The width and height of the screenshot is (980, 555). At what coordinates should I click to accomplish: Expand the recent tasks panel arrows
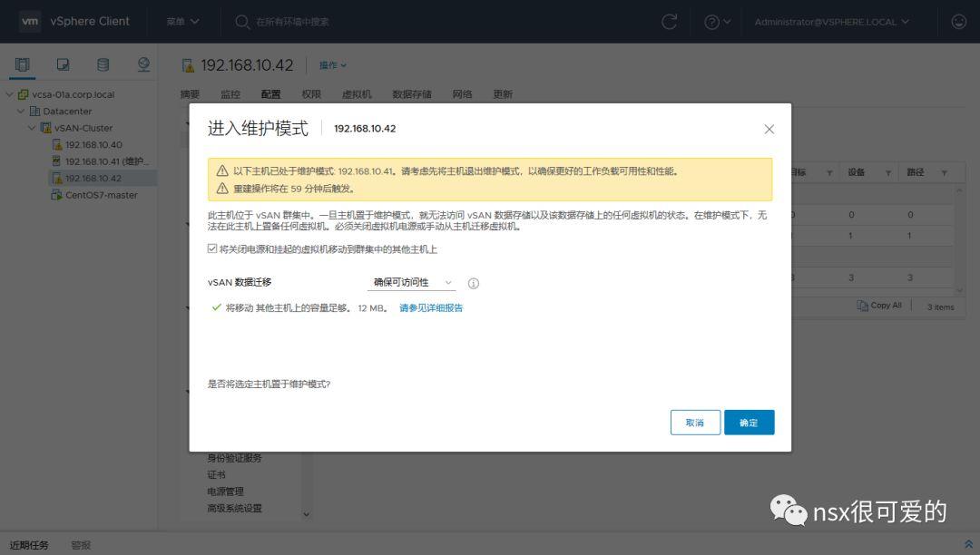(x=968, y=544)
